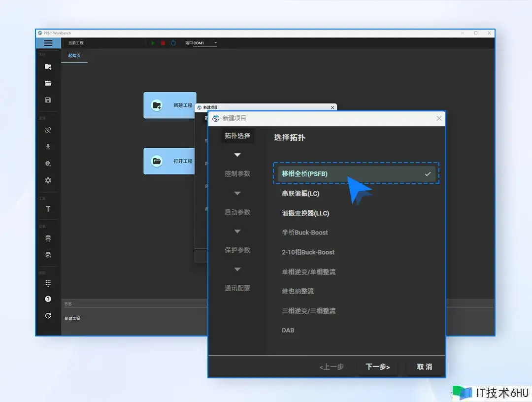
Task: Open the help question mark icon
Action: coord(48,299)
